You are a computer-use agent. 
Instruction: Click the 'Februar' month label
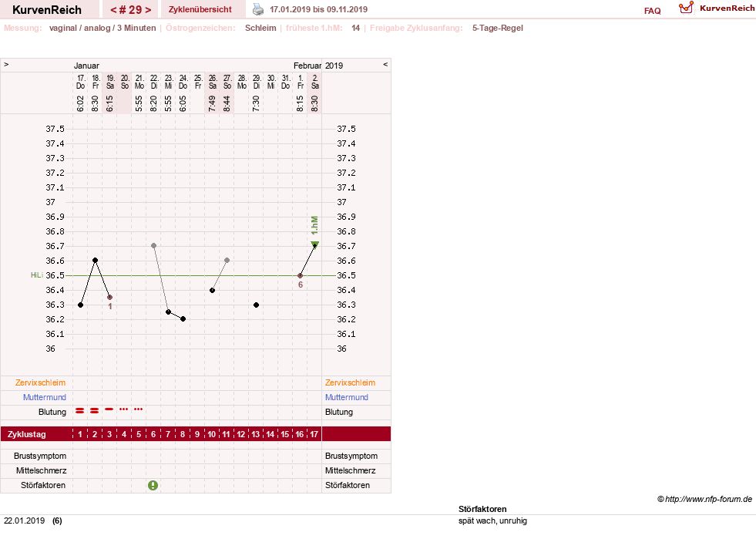pos(307,66)
